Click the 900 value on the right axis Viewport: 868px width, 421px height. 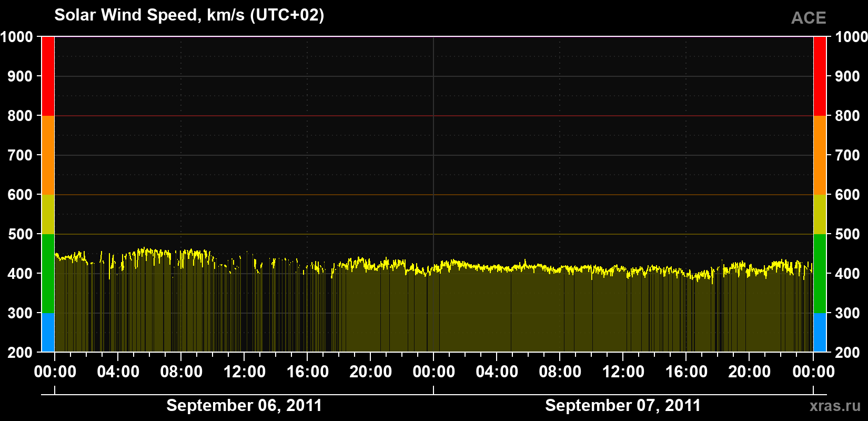[847, 76]
